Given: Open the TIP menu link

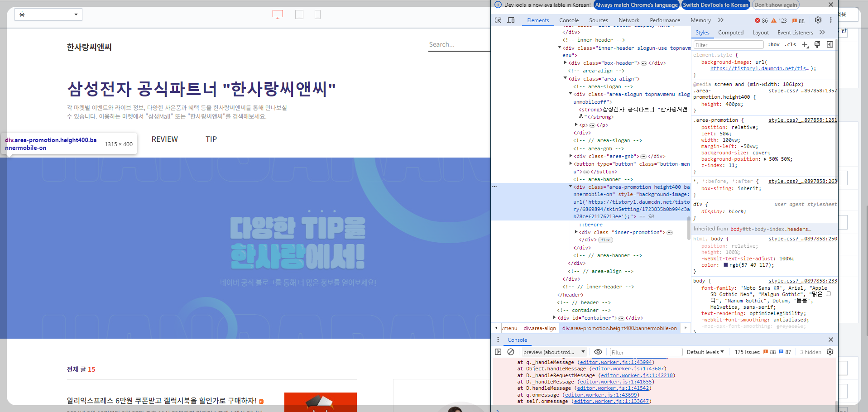Looking at the screenshot, I should click(211, 139).
